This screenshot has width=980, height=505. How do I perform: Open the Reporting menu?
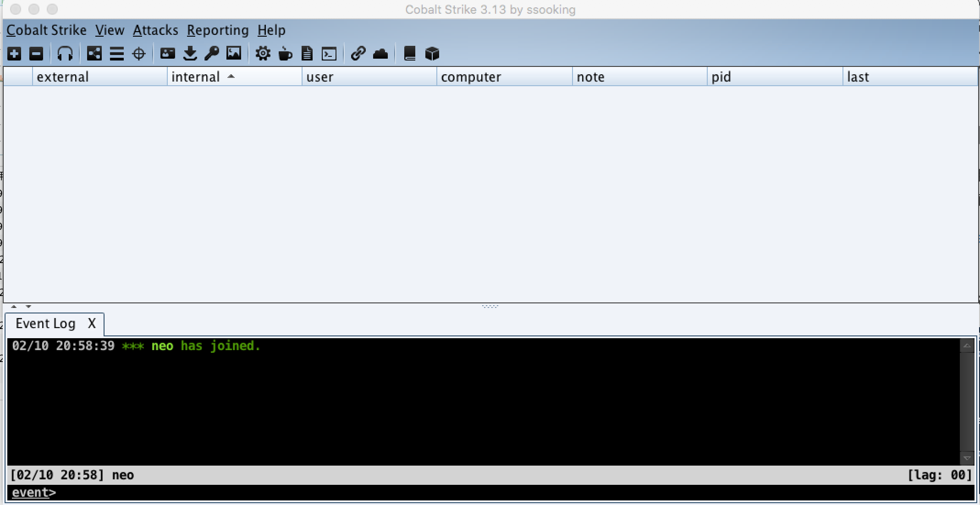click(x=218, y=30)
